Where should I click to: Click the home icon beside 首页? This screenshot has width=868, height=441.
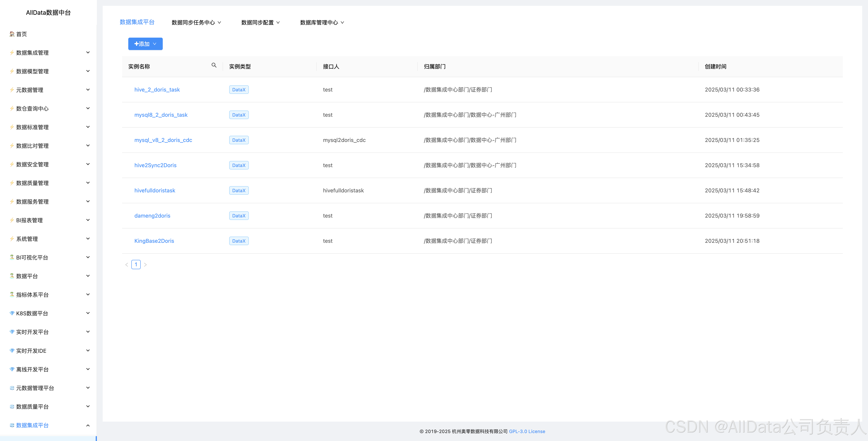pos(12,34)
